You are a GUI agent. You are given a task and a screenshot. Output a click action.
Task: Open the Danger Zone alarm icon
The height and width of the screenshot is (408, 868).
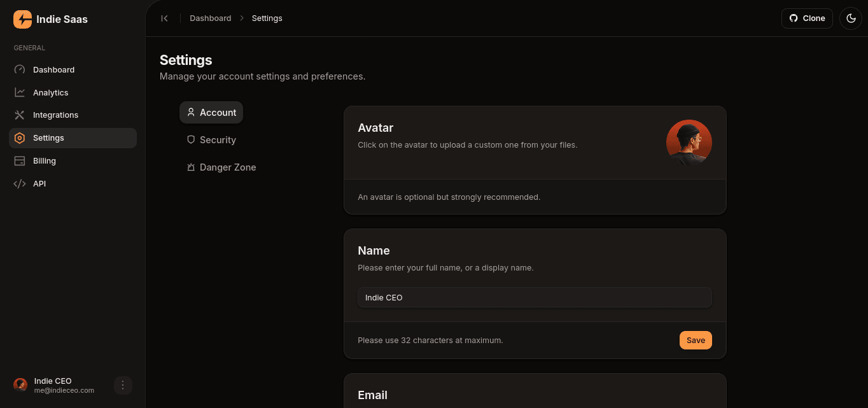tap(190, 167)
